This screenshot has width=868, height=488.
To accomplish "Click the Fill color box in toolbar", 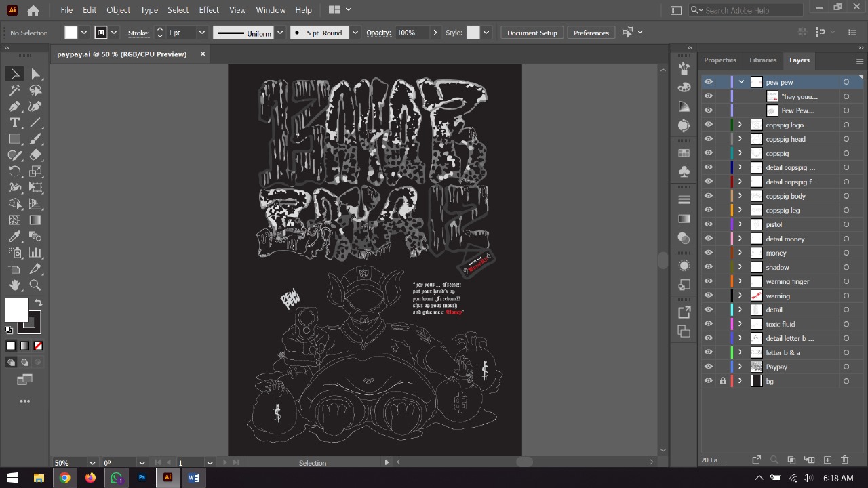I will tap(17, 310).
